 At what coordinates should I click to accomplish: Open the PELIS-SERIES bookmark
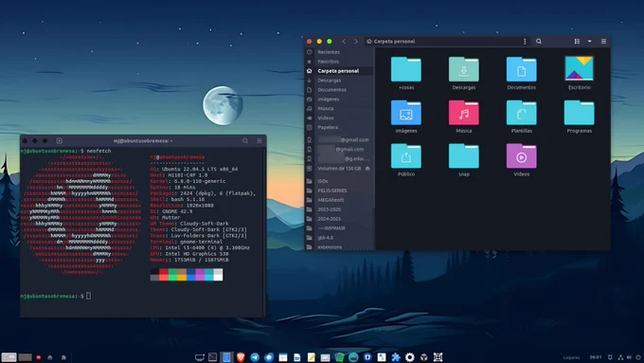coord(331,191)
